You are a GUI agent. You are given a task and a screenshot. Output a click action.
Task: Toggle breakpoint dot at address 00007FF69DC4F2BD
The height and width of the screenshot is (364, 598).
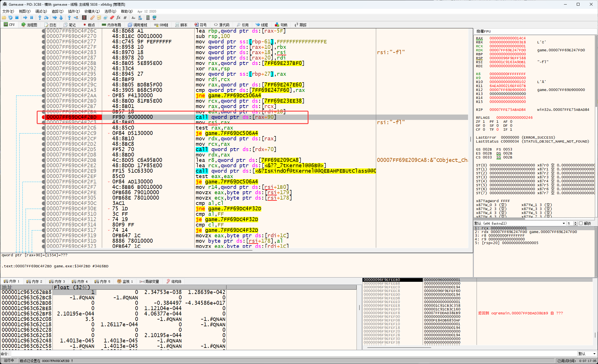(43, 117)
